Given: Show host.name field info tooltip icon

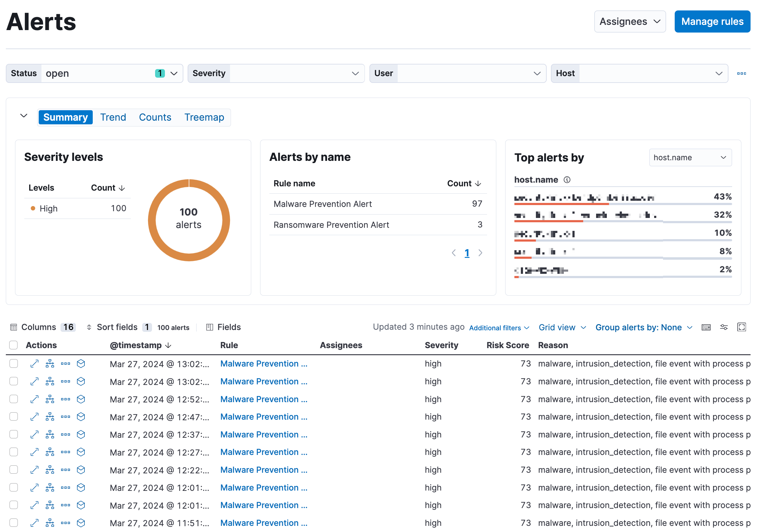Looking at the screenshot, I should 568,180.
